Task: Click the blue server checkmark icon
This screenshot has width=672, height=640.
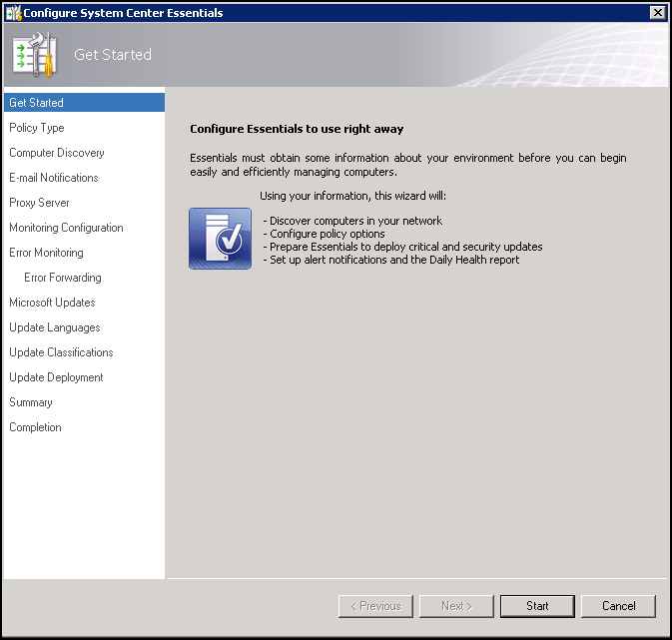Action: click(x=220, y=239)
